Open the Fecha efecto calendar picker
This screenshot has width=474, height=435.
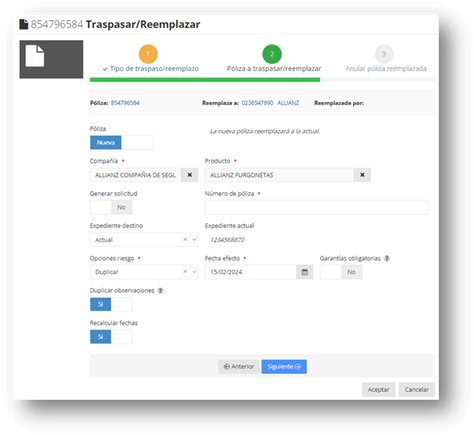304,272
